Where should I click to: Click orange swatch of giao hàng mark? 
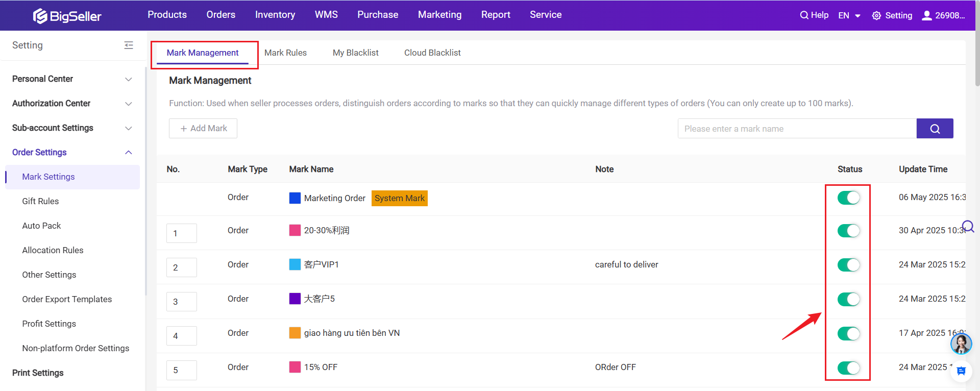click(295, 333)
